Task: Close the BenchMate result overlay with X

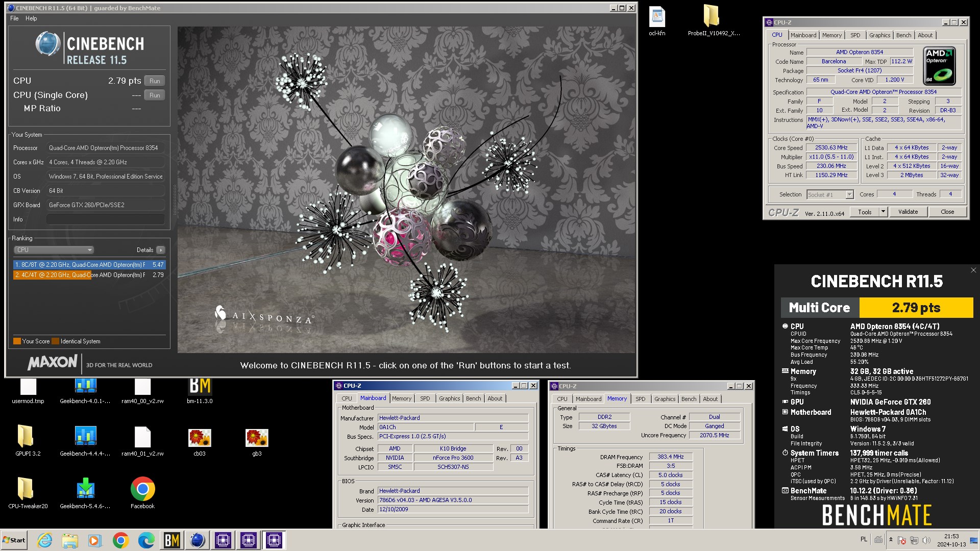Action: tap(973, 270)
